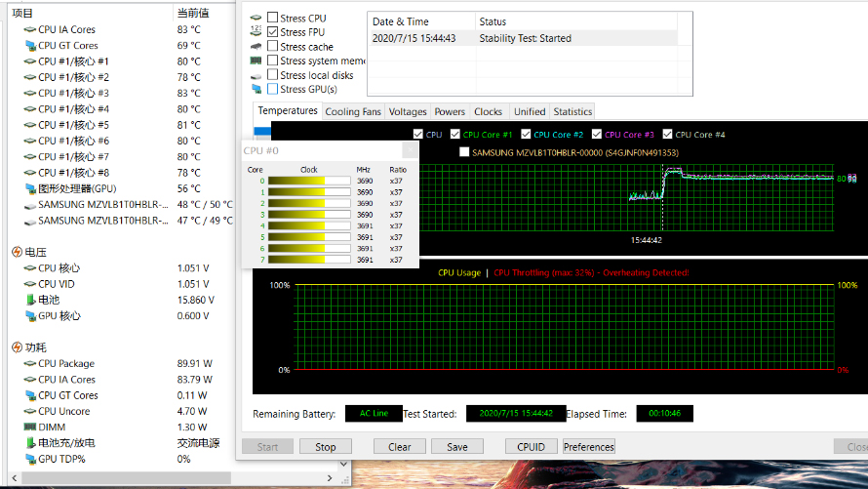Close the CPU #0 clock popup
The width and height of the screenshot is (868, 489).
click(411, 150)
